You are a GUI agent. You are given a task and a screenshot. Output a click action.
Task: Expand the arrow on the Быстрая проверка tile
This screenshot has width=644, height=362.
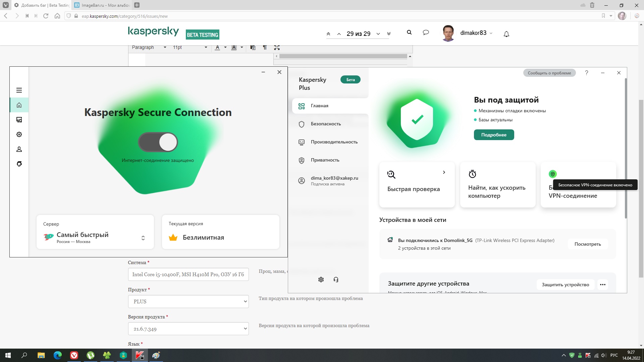click(x=444, y=172)
